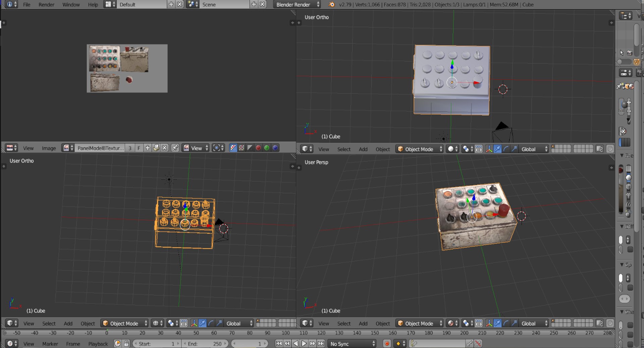Open the Object Mode dropdown in the top-right viewport
This screenshot has height=348, width=644.
click(420, 149)
